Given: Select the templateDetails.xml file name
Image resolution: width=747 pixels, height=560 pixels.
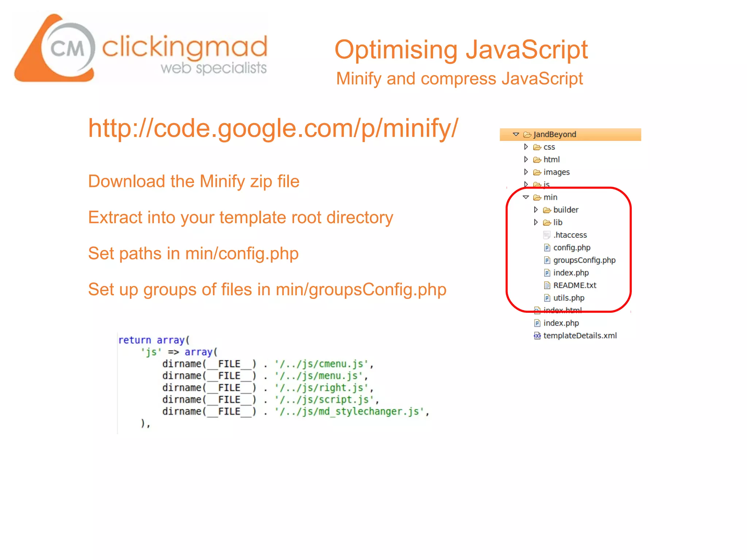Looking at the screenshot, I should [x=580, y=336].
